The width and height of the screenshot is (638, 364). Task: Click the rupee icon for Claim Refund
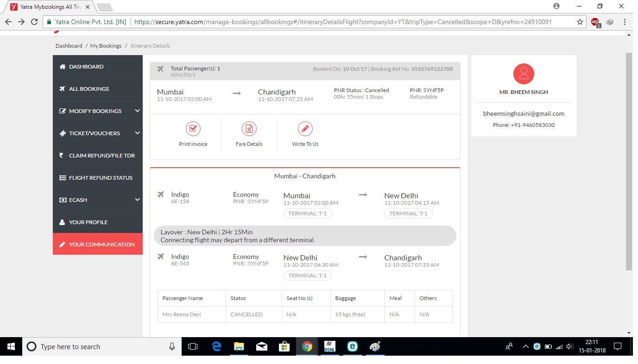[61, 156]
